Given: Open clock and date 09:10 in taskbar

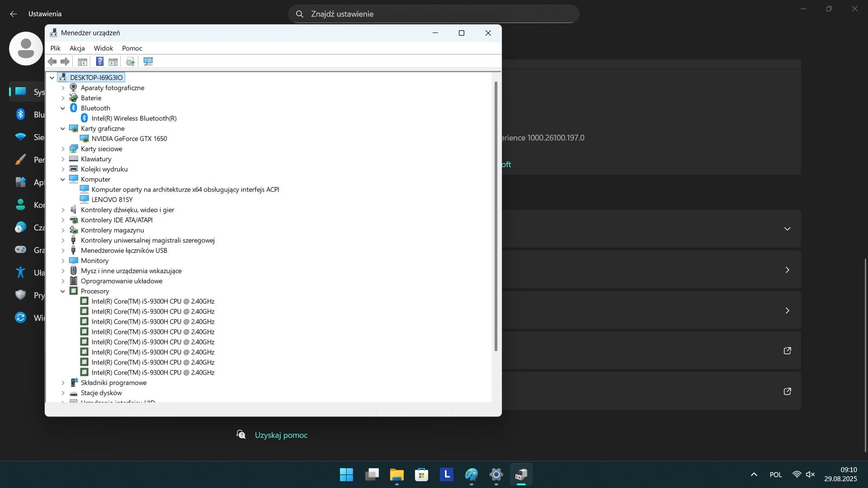Looking at the screenshot, I should (x=840, y=474).
